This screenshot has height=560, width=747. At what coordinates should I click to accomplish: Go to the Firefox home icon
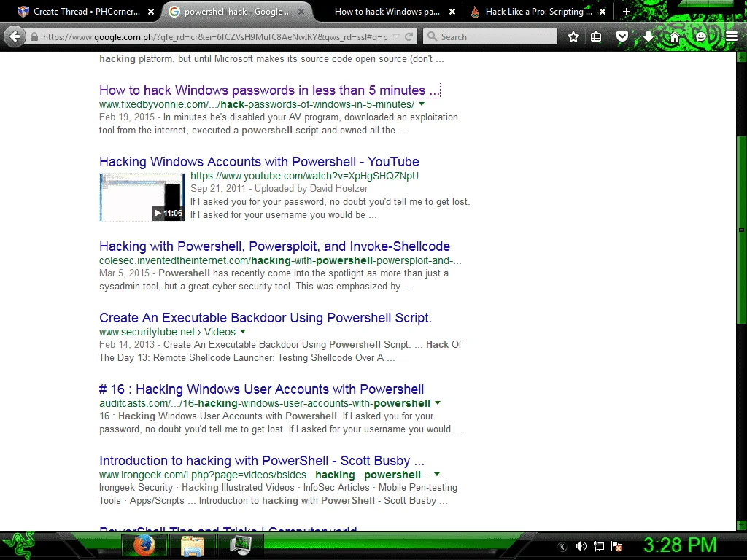coord(674,36)
